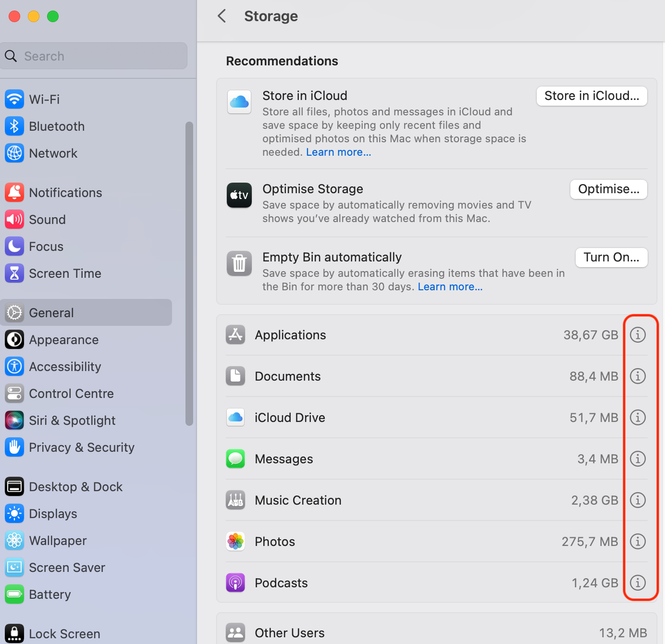Image resolution: width=665 pixels, height=644 pixels.
Task: Show details for Applications storage
Action: coord(638,334)
